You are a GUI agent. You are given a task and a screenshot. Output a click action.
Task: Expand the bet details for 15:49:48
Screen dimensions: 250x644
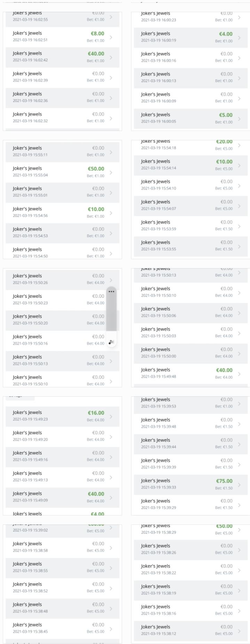point(239,374)
